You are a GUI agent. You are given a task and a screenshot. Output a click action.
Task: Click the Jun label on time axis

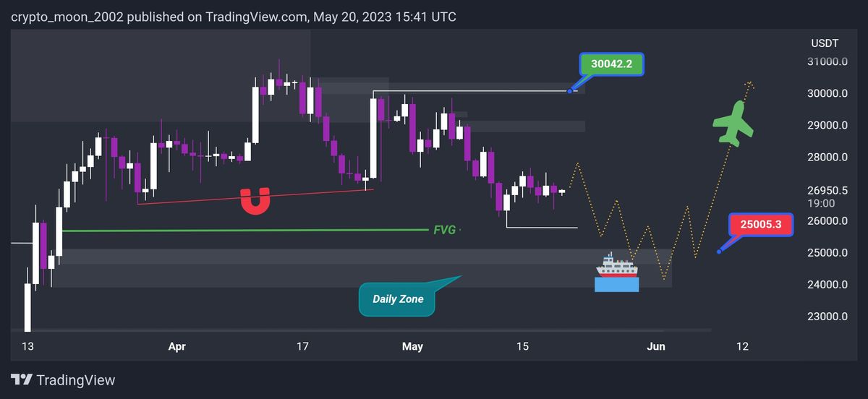click(655, 346)
